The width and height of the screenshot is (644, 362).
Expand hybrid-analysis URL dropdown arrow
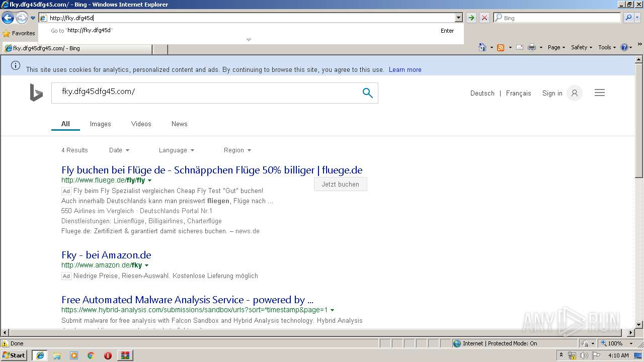(332, 310)
